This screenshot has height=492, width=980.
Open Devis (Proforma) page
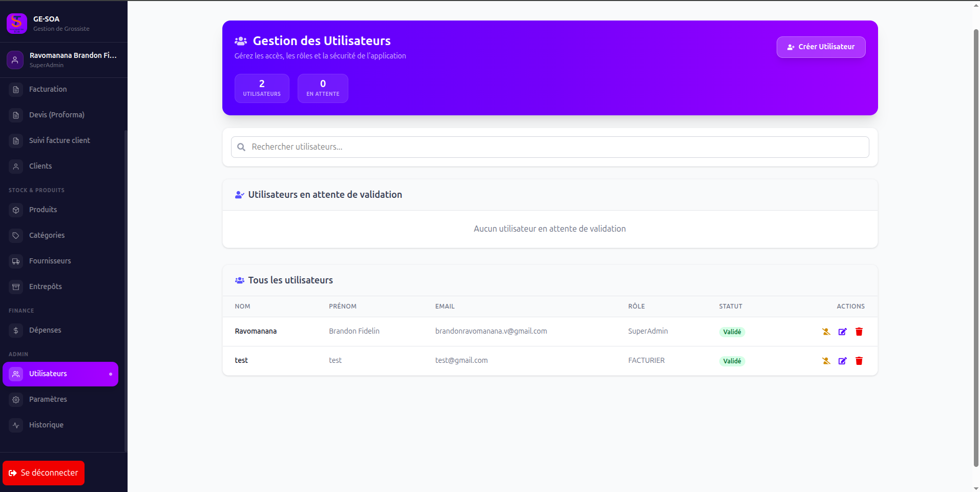(x=60, y=115)
